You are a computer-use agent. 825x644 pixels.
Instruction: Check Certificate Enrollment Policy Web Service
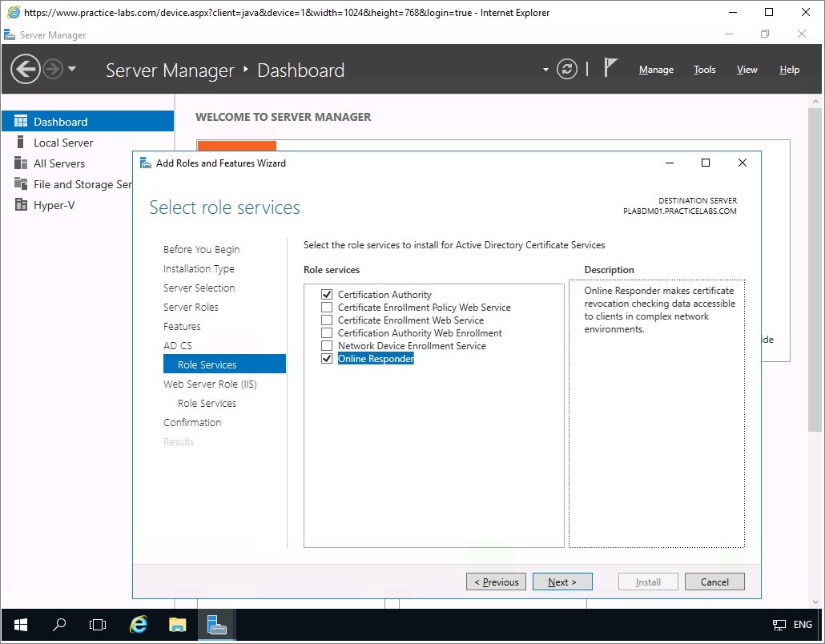[327, 308]
